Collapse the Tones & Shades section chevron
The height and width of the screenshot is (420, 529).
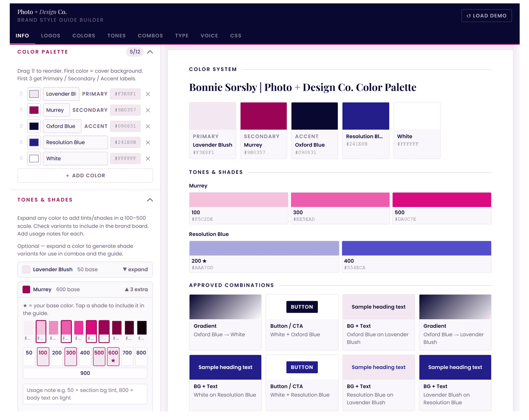(x=150, y=200)
